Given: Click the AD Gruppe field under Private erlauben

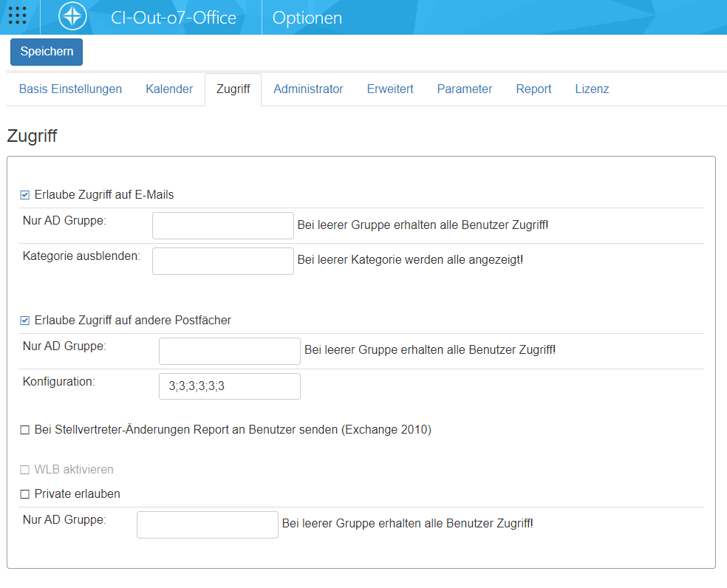Looking at the screenshot, I should [207, 524].
